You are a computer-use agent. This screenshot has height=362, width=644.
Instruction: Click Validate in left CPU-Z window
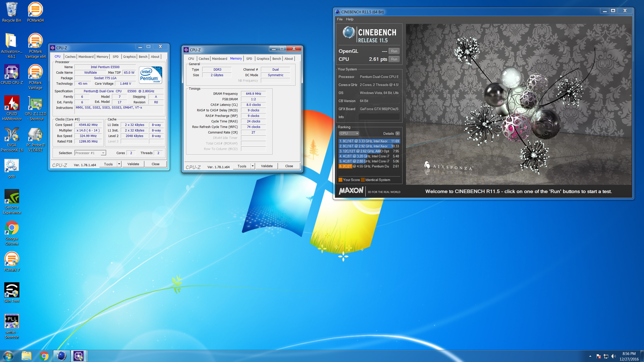tap(133, 164)
